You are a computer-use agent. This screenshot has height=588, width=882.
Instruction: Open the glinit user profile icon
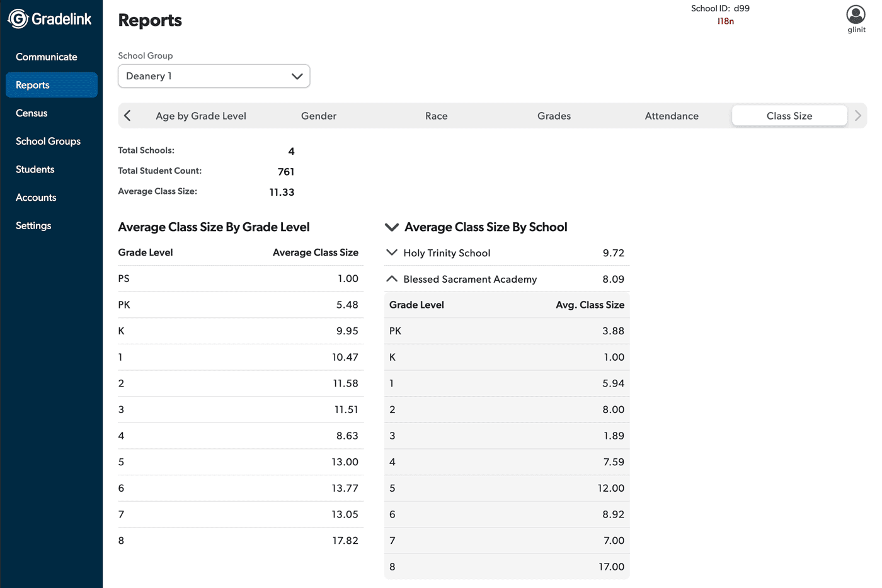(x=856, y=14)
